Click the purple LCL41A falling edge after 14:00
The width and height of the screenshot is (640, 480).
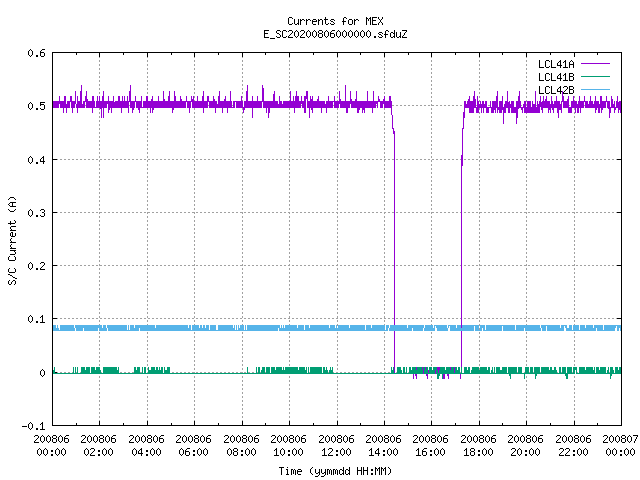pos(394,245)
